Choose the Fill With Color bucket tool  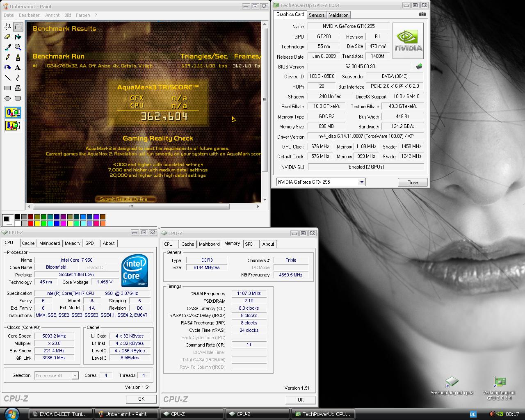18,37
